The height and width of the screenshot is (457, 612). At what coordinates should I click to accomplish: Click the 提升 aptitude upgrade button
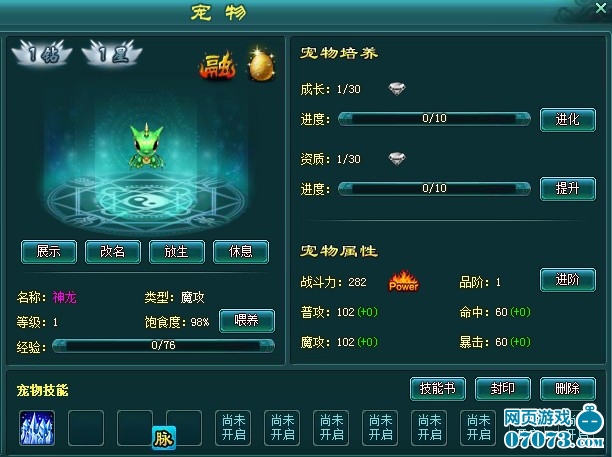click(568, 189)
